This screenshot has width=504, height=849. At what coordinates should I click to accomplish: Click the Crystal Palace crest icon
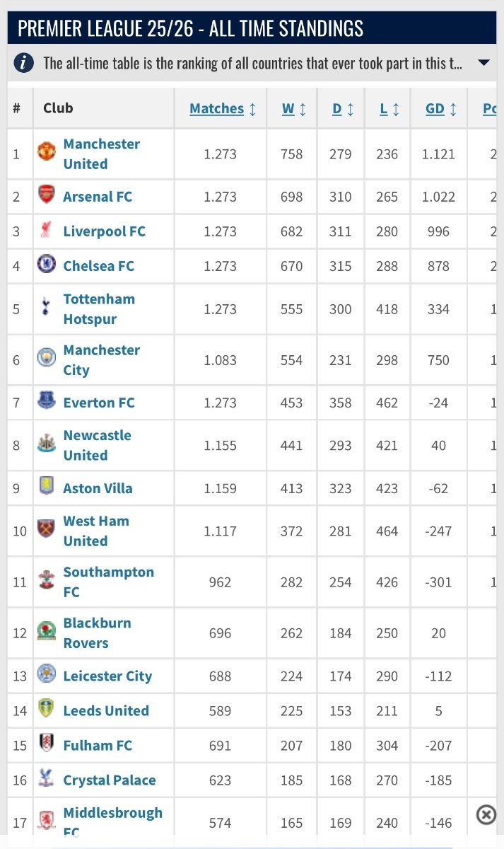[46, 780]
